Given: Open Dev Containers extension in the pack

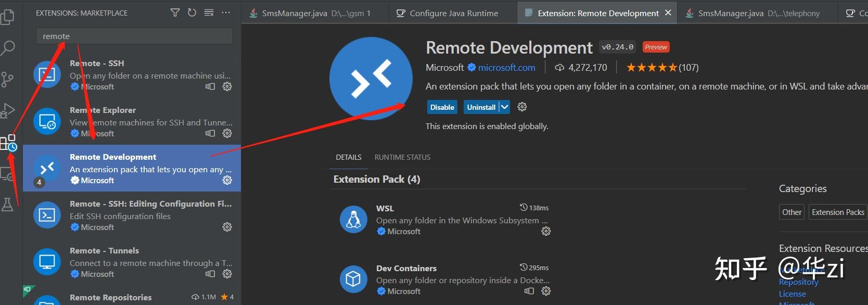Looking at the screenshot, I should 445,279.
